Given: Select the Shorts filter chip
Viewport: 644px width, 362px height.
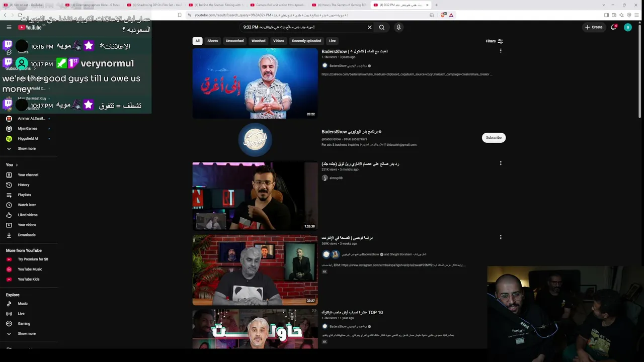Looking at the screenshot, I should [213, 41].
